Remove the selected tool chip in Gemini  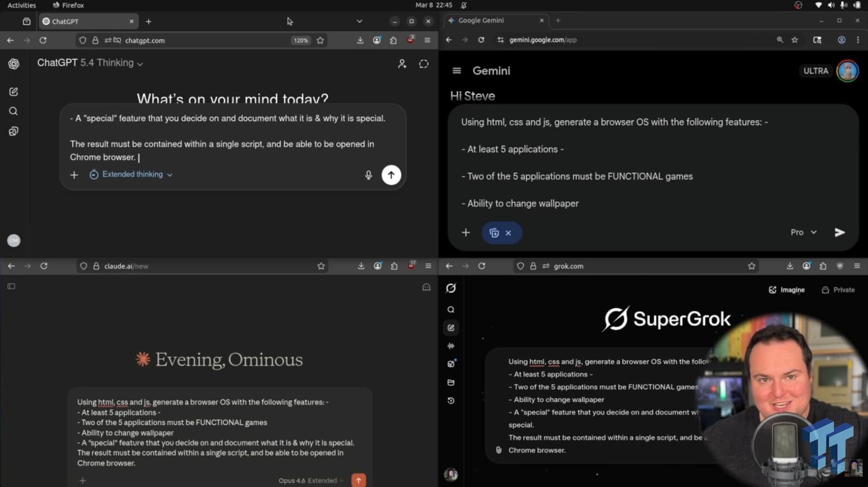[x=508, y=233]
